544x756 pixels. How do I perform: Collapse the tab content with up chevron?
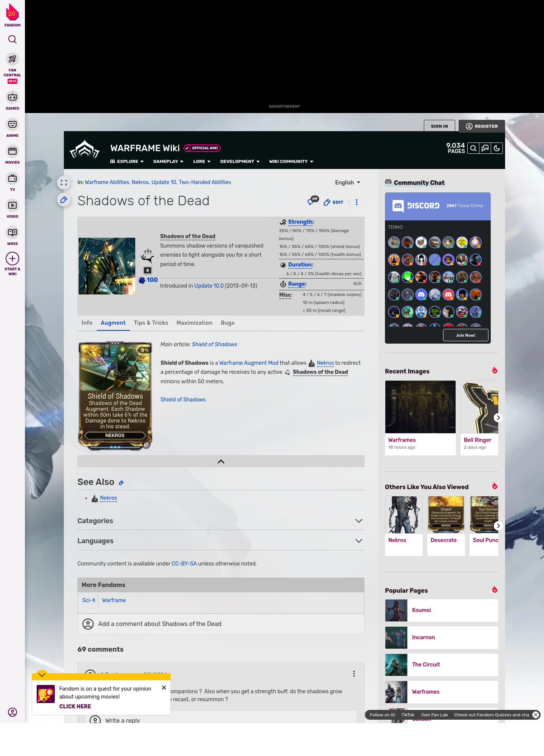click(x=221, y=461)
